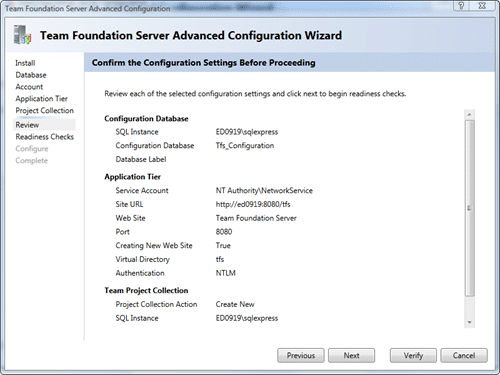Go to the Database step

click(x=31, y=75)
